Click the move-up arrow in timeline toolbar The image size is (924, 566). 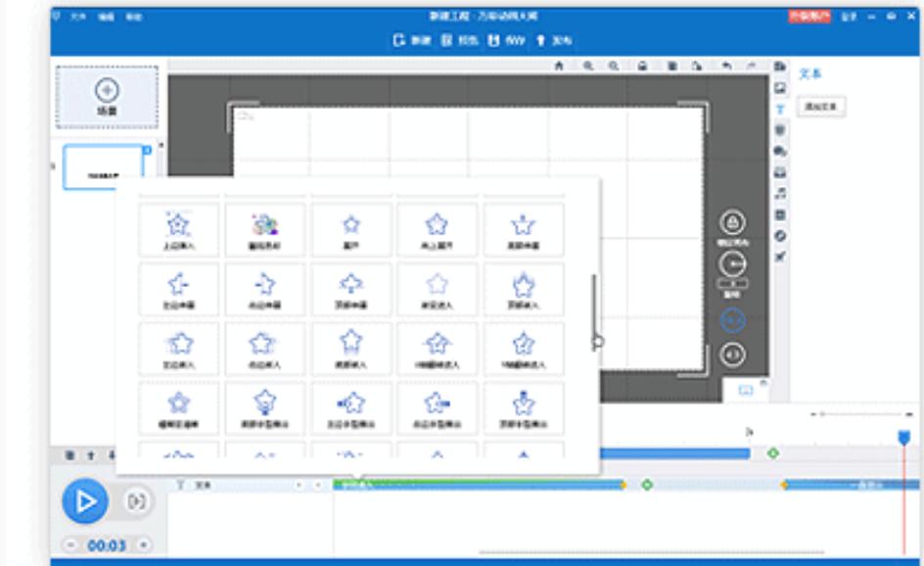(91, 455)
